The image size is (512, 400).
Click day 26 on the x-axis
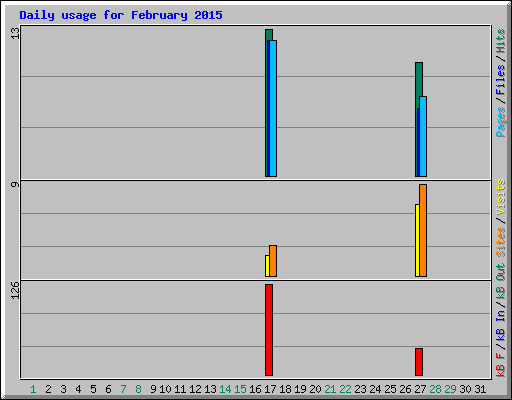tap(405, 389)
